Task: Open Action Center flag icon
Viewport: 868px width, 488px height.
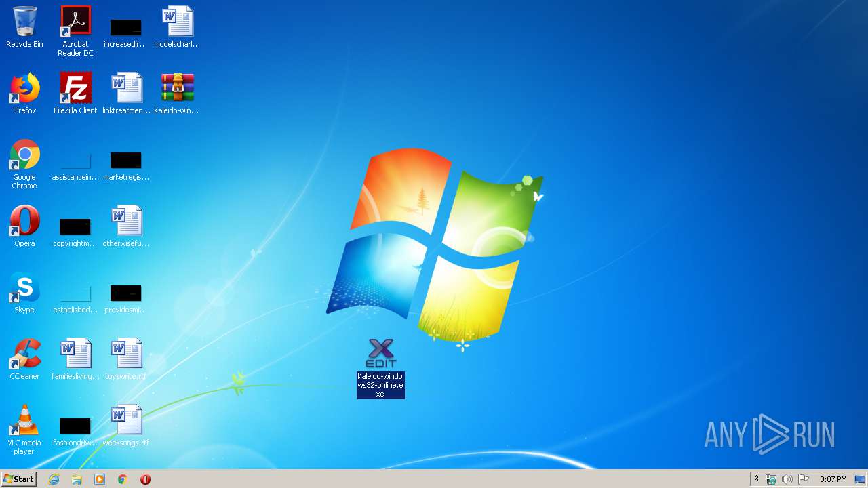Action: point(804,479)
